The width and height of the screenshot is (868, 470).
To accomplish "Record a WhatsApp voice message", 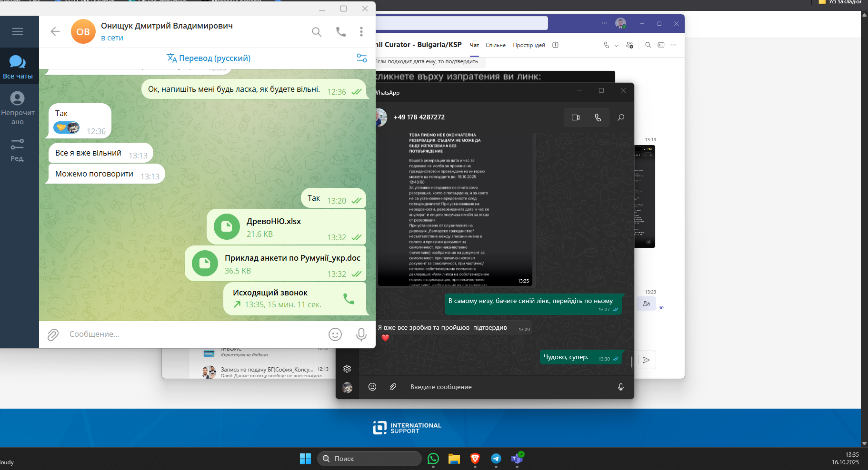I will [x=621, y=387].
